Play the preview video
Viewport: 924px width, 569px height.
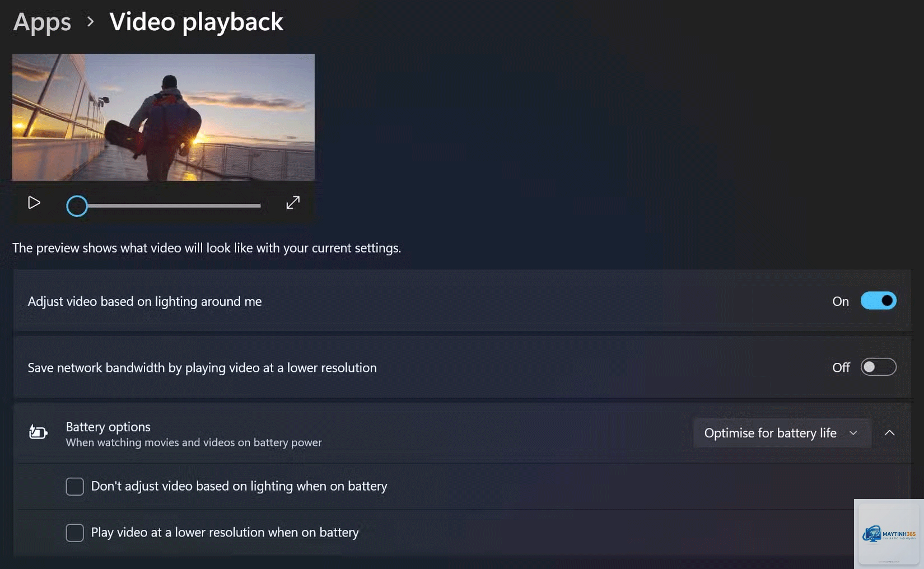tap(34, 203)
